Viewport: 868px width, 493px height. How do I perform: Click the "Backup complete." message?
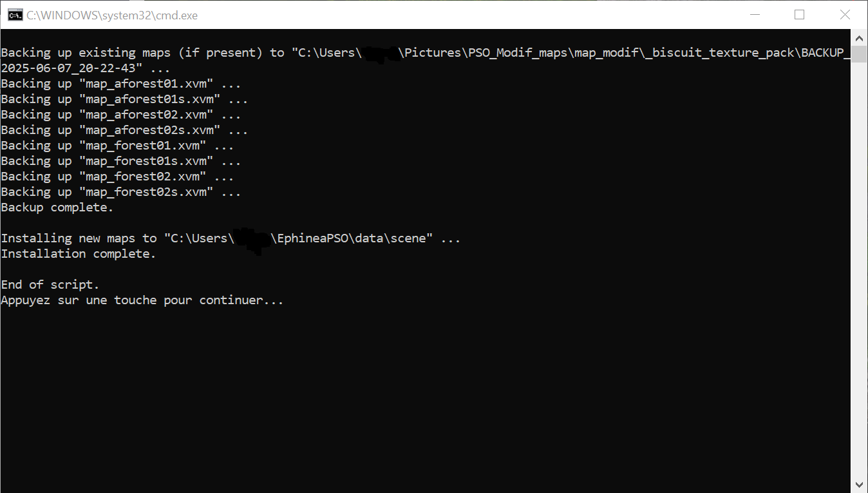pyautogui.click(x=57, y=208)
